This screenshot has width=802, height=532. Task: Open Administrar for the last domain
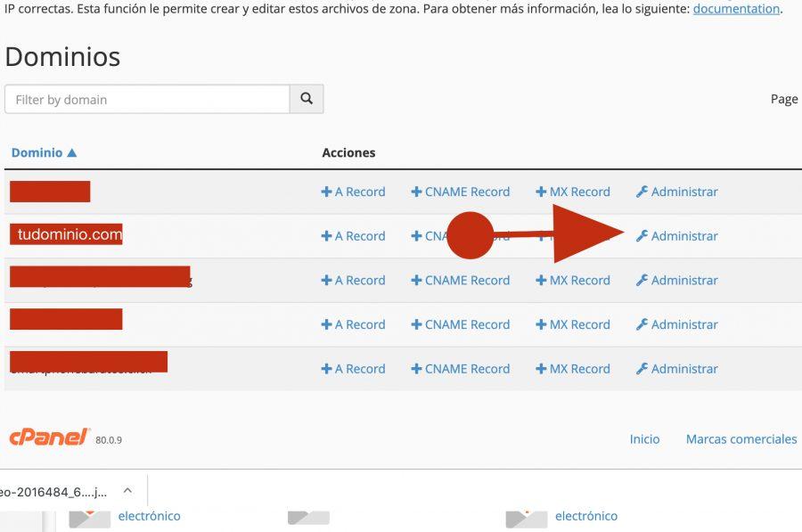point(676,369)
